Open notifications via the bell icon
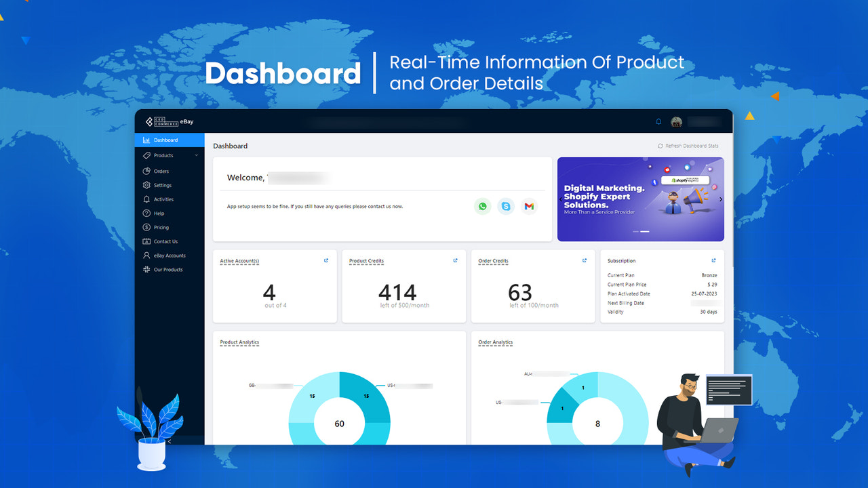 coord(658,121)
